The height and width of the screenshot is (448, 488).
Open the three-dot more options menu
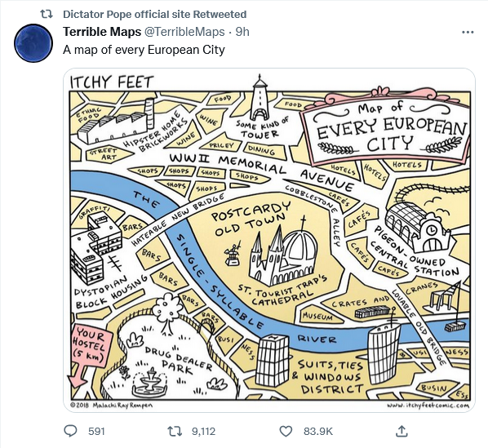click(x=468, y=32)
